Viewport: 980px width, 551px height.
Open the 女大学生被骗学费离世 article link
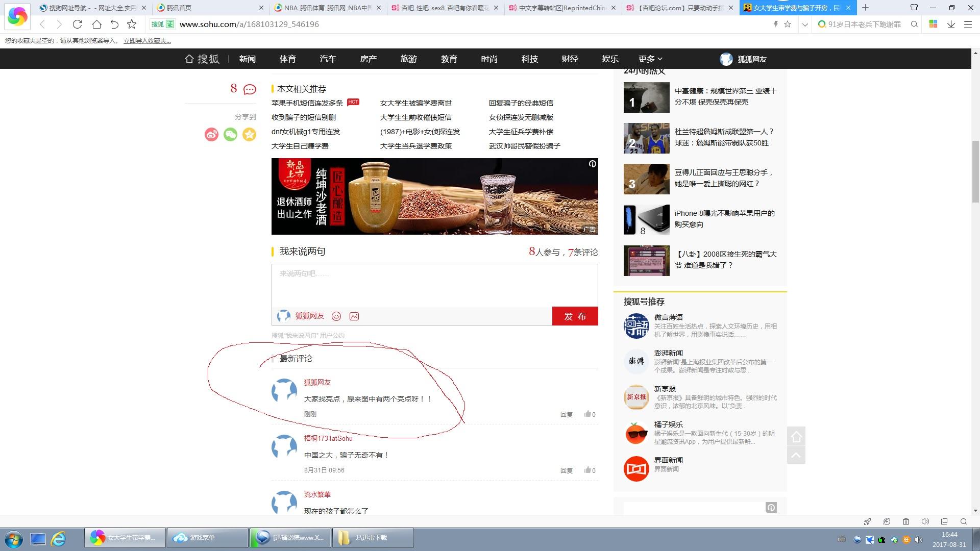coord(415,103)
